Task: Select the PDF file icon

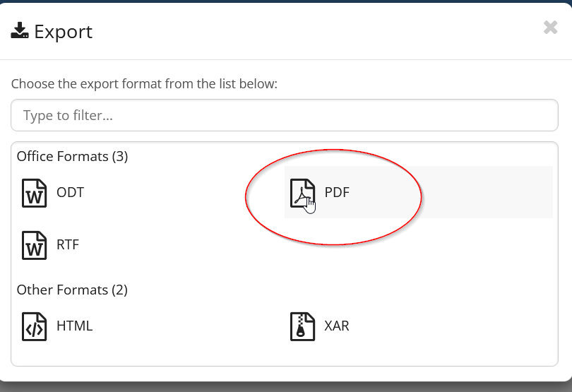Action: [x=302, y=193]
